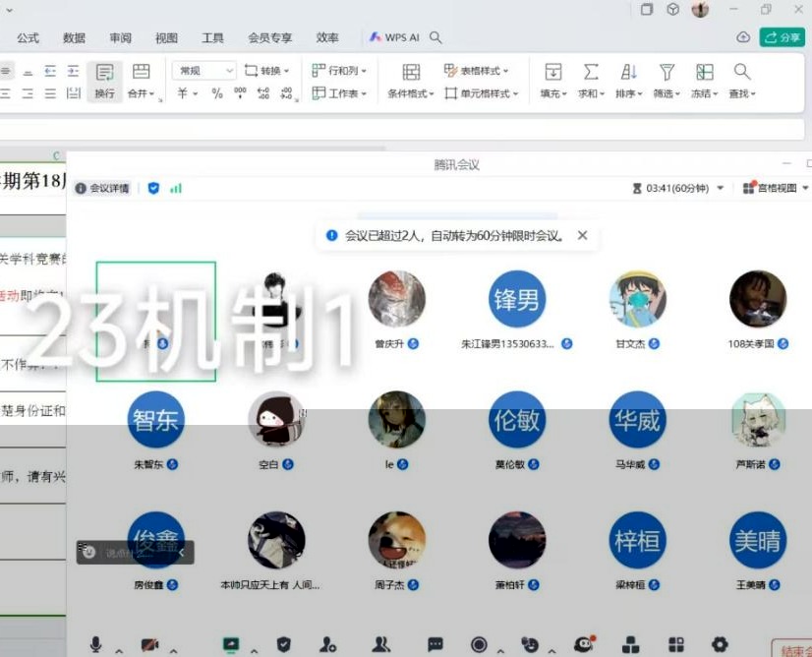This screenshot has width=812, height=657.
Task: Click the 求和 sum tool
Action: 592,81
